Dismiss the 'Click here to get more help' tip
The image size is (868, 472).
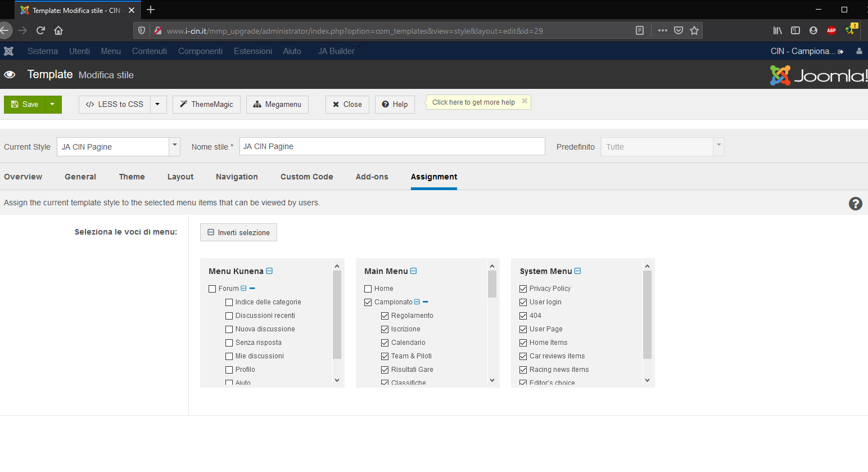[525, 101]
